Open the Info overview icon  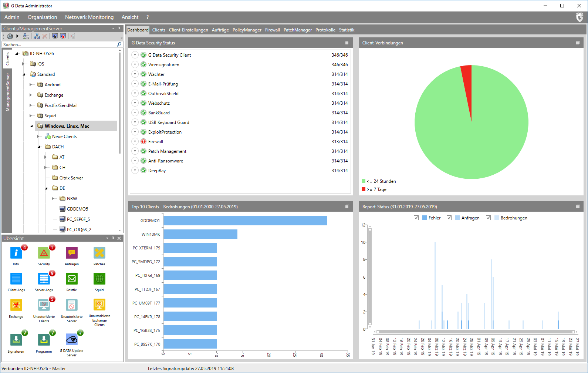pos(16,253)
